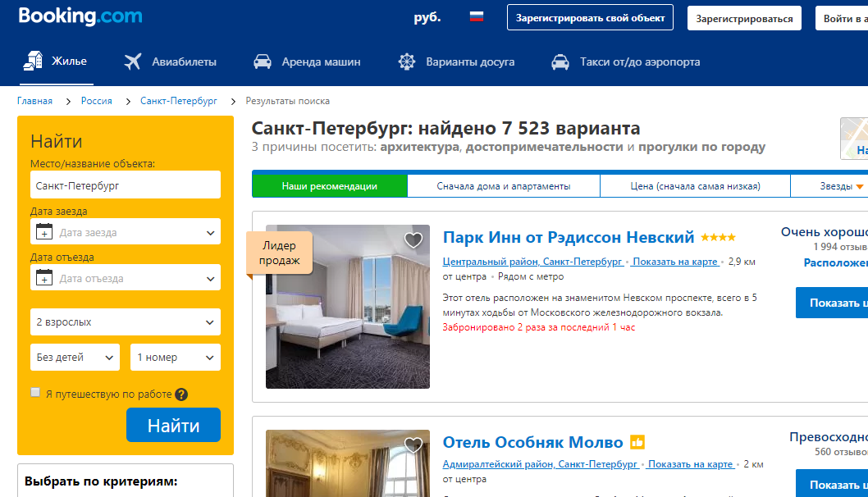Click the Забронировано 2 раза за последний 1 час text
The image size is (868, 497).
[x=539, y=328]
